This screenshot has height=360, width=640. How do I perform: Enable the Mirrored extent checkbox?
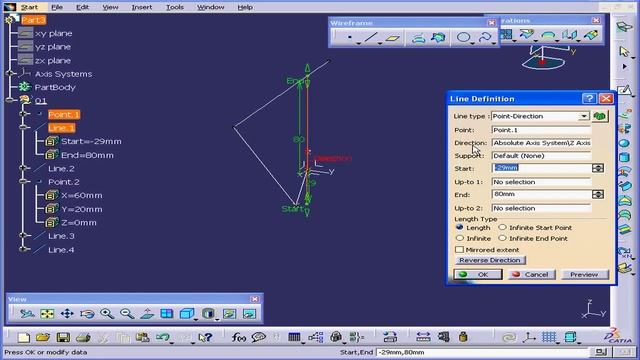click(x=460, y=249)
